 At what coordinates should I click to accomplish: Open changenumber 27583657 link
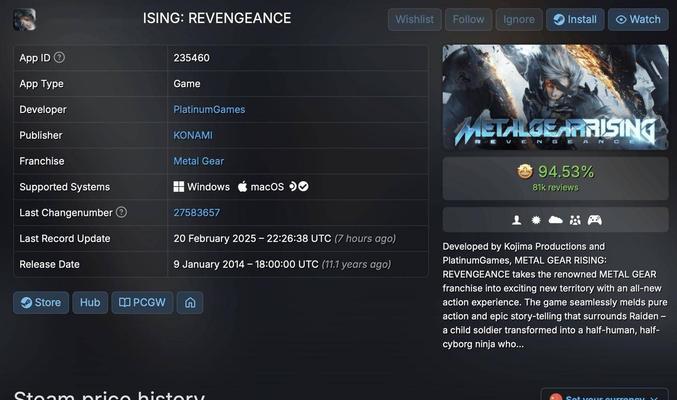click(x=196, y=213)
